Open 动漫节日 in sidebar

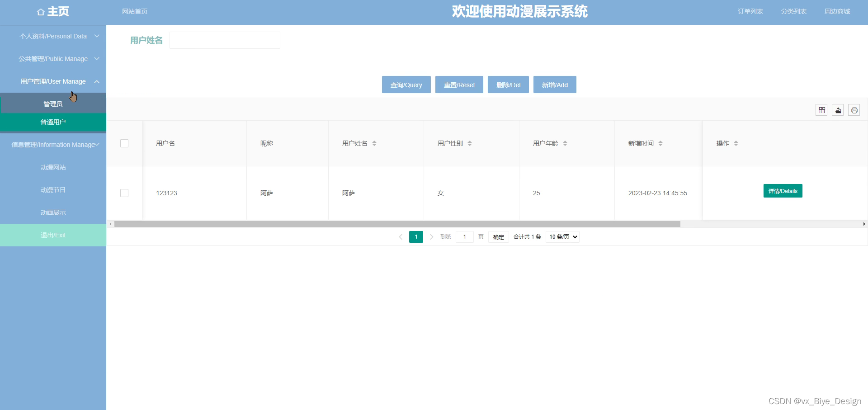[53, 190]
